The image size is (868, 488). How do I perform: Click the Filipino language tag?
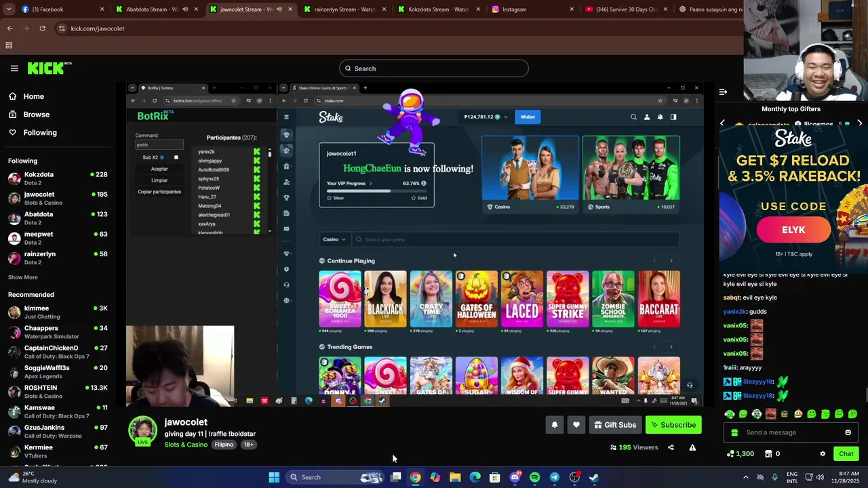[x=224, y=445]
